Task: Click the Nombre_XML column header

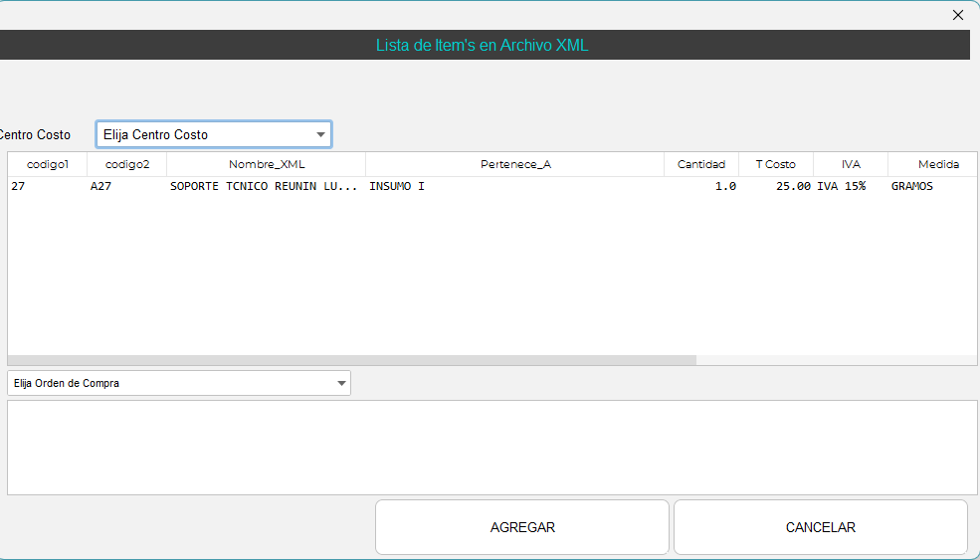Action: coord(266,164)
